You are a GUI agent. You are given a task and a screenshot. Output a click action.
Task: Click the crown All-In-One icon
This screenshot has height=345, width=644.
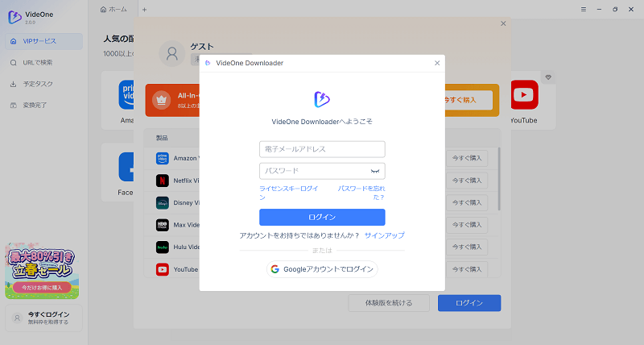[162, 100]
